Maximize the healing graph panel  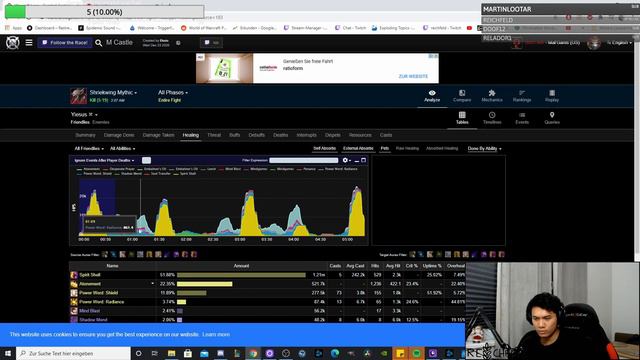point(363,160)
